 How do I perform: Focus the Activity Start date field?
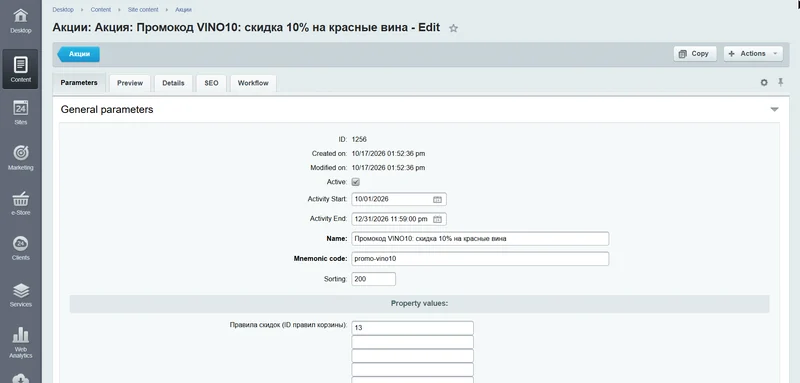click(x=399, y=199)
